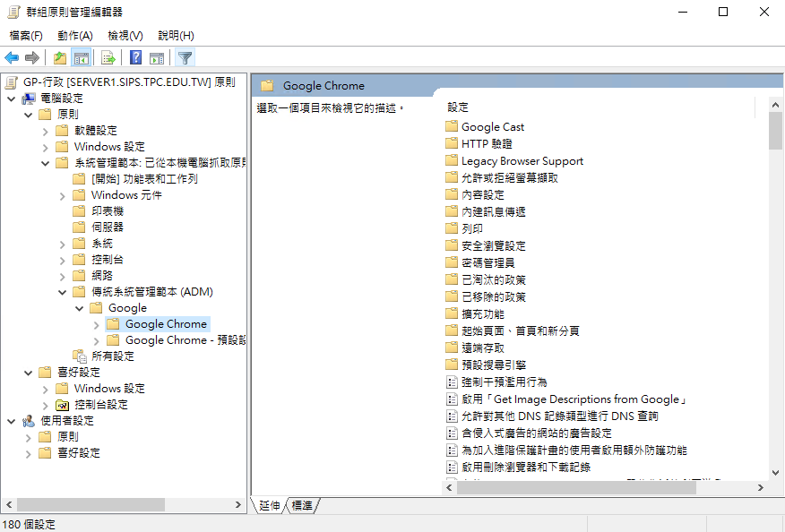The height and width of the screenshot is (532, 785).
Task: Click the Export list toolbar icon
Action: tap(108, 58)
